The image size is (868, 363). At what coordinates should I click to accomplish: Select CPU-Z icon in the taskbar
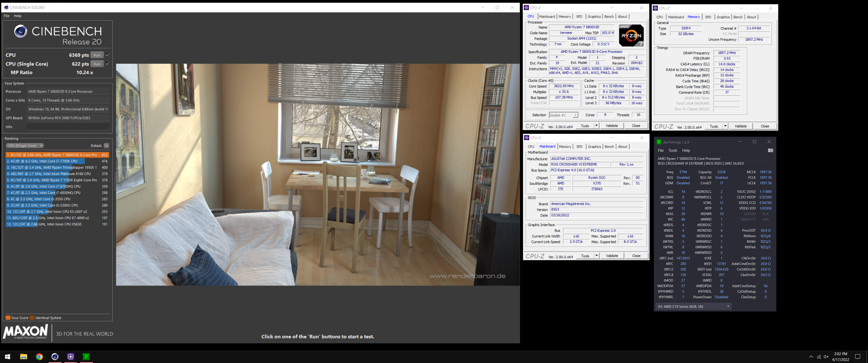point(70,357)
